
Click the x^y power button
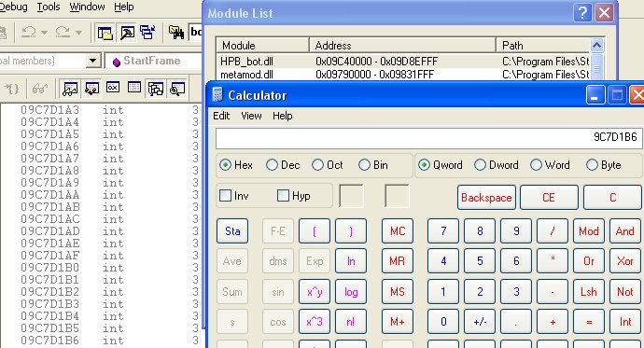[315, 292]
